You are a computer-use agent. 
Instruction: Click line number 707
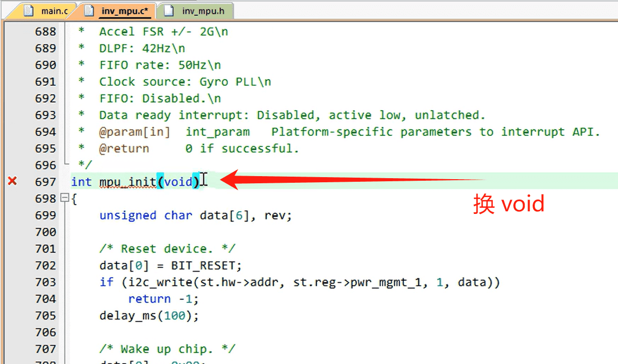tap(45, 349)
